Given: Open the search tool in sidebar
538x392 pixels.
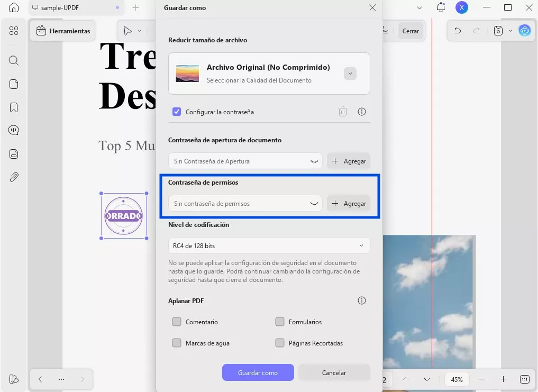Looking at the screenshot, I should 14,61.
